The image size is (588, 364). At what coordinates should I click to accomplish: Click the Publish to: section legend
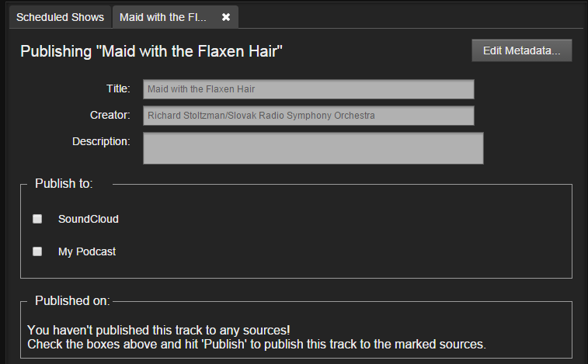pos(64,184)
